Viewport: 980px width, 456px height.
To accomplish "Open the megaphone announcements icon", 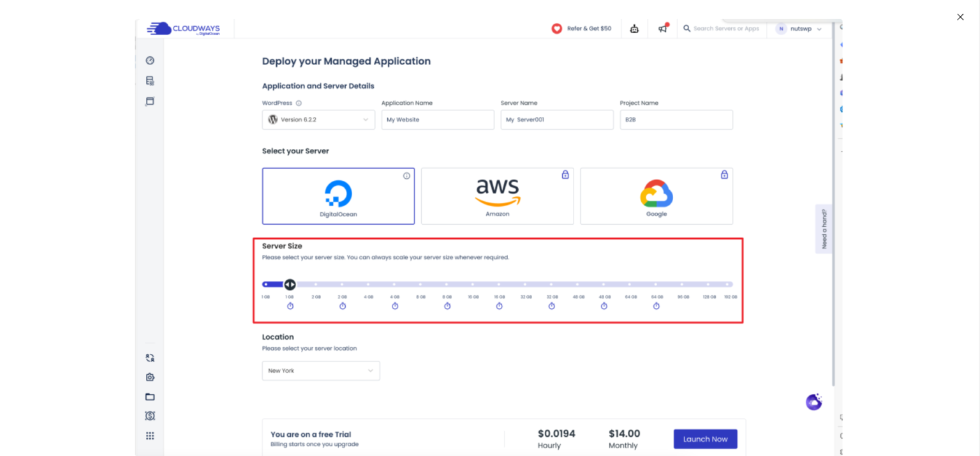I will [663, 29].
